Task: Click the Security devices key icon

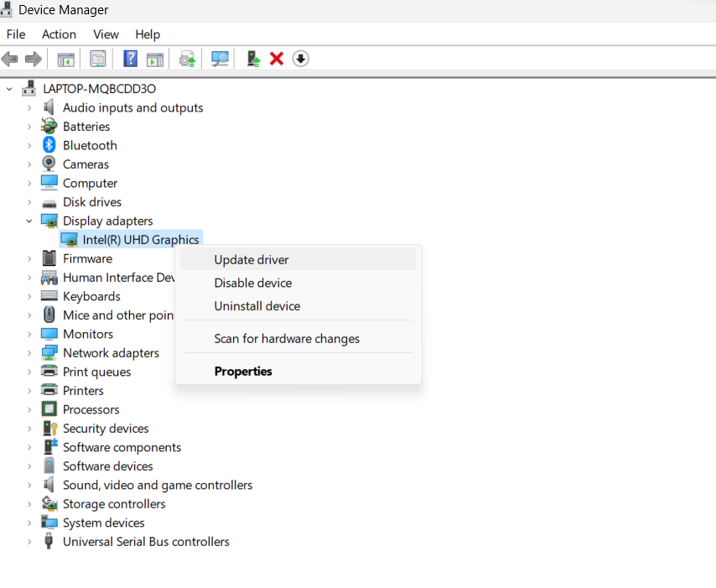Action: [49, 428]
